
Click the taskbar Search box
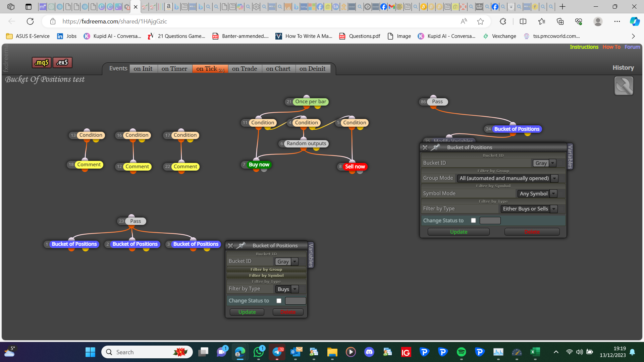tap(147, 352)
